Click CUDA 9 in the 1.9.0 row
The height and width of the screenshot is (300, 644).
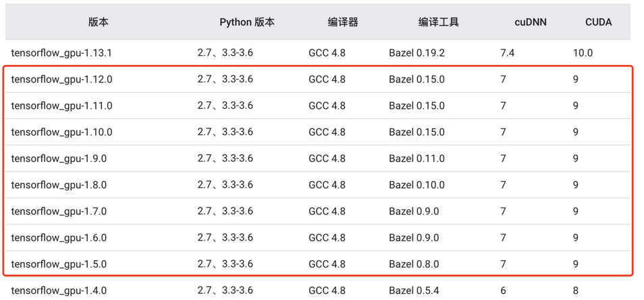tap(576, 158)
